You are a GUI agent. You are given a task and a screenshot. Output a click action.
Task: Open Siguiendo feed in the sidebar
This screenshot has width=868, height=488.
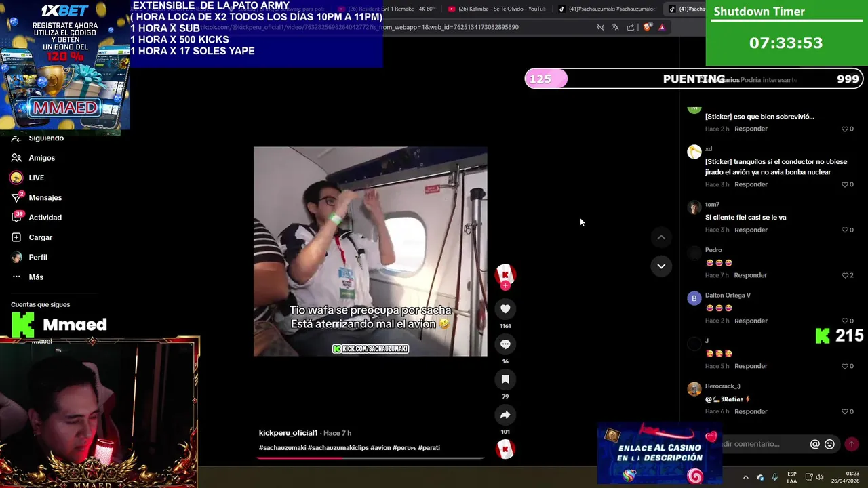pyautogui.click(x=37, y=138)
